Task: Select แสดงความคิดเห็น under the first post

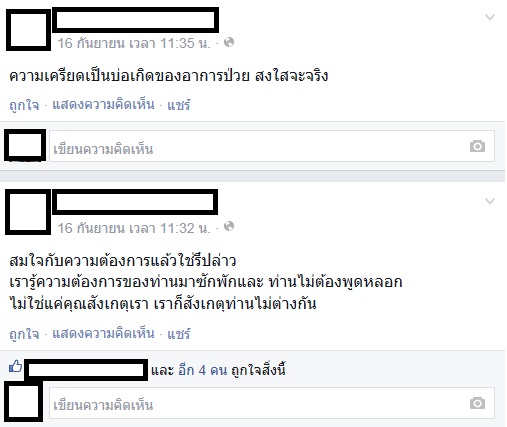Action: (103, 105)
